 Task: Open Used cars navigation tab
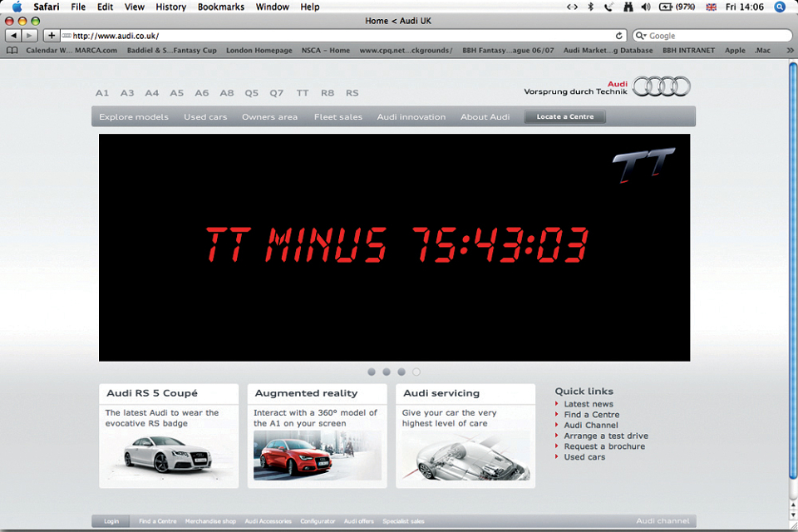[205, 116]
